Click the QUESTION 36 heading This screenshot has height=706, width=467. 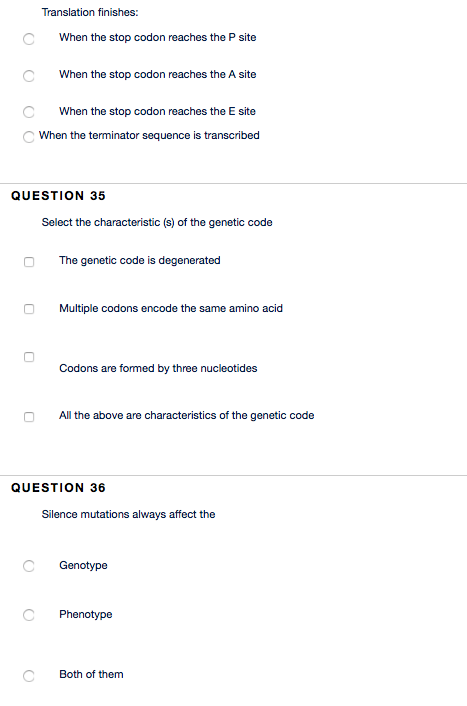coord(58,488)
